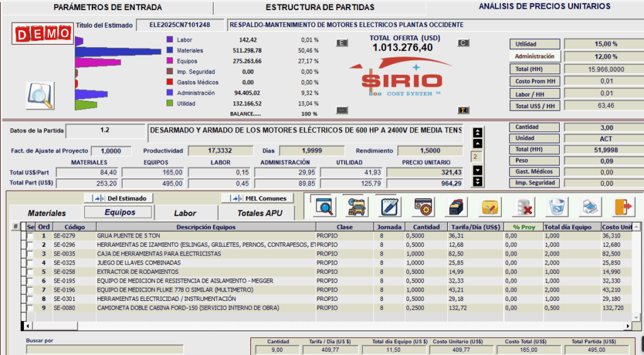Go to next partida with down arrow
The width and height of the screenshot is (644, 355).
pos(477,170)
